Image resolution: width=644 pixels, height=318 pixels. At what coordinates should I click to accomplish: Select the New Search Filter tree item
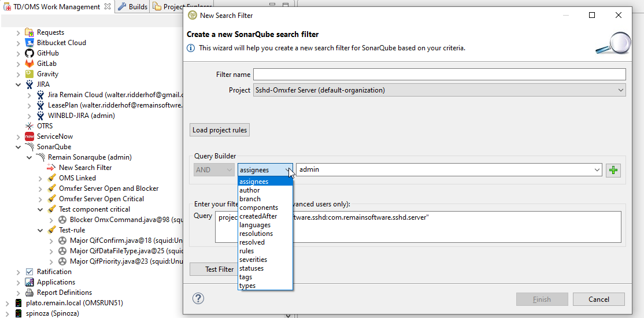pyautogui.click(x=85, y=168)
